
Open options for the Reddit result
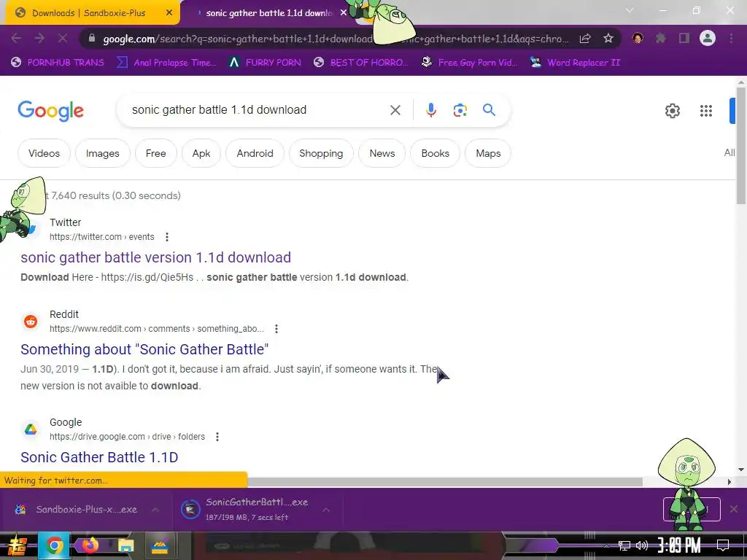[276, 329]
